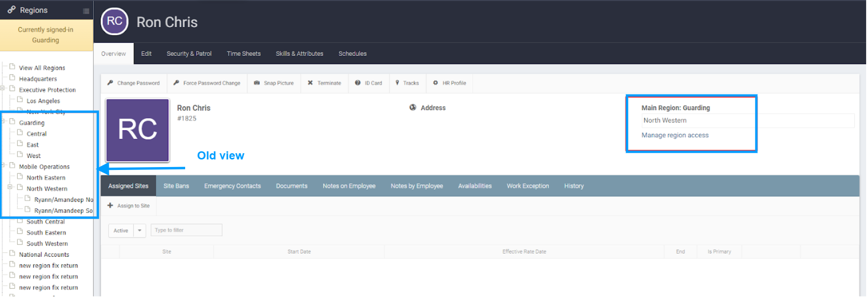Select the Availabilities tab
Image resolution: width=868 pixels, height=306 pixels.
click(475, 186)
